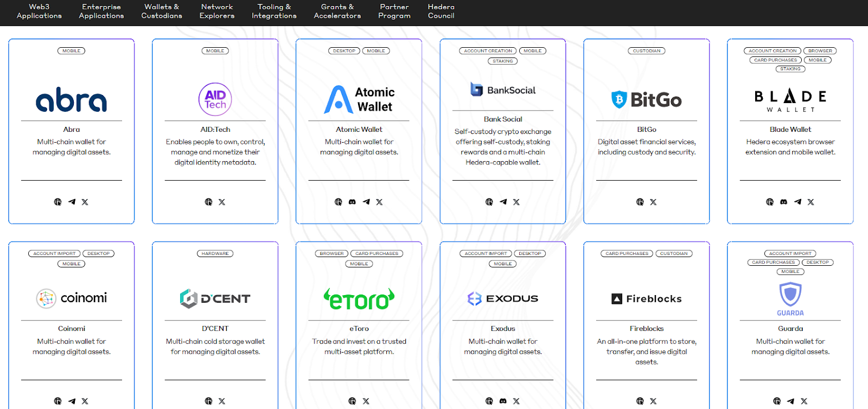
Task: Visit Atomic Wallet X profile icon
Action: 379,202
